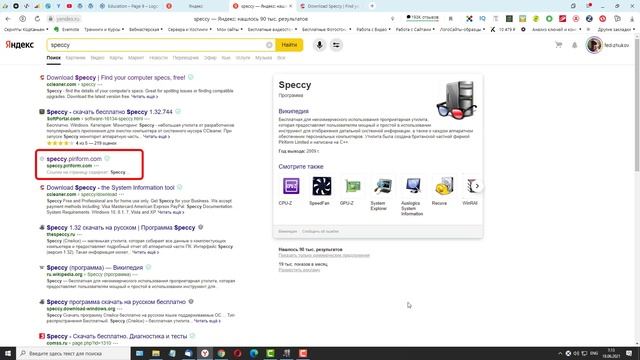
Task: Open Recuva program icon
Action: (x=444, y=186)
